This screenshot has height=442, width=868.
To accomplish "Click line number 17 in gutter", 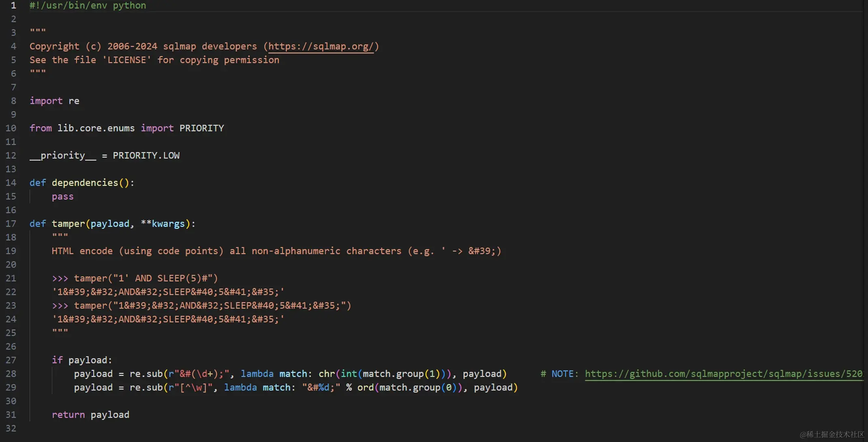I will [11, 223].
